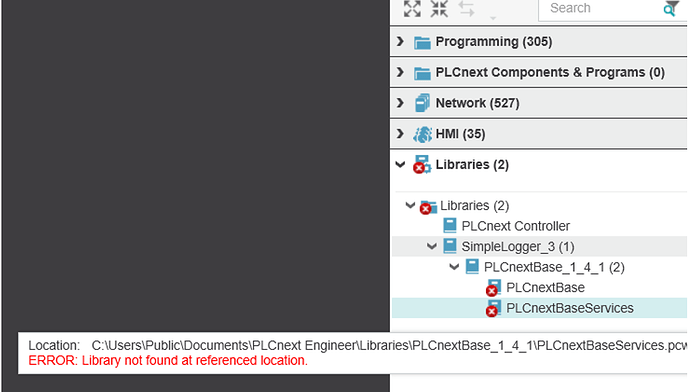Click the swap arrows toolbar icon
690x392 pixels.
click(x=466, y=9)
